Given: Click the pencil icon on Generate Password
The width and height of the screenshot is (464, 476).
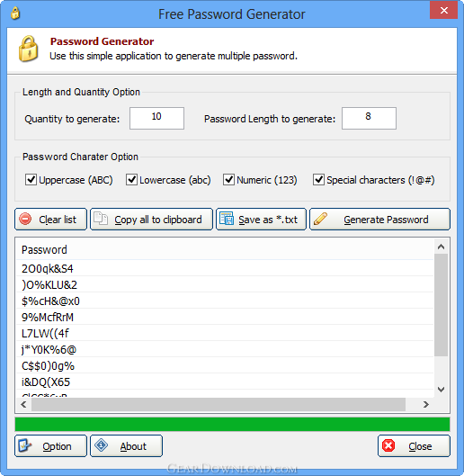Looking at the screenshot, I should point(320,219).
